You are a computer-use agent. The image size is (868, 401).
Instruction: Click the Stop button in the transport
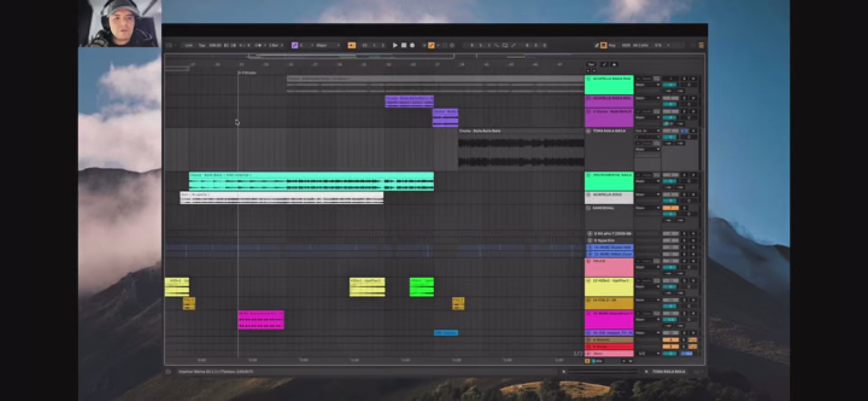coord(404,45)
